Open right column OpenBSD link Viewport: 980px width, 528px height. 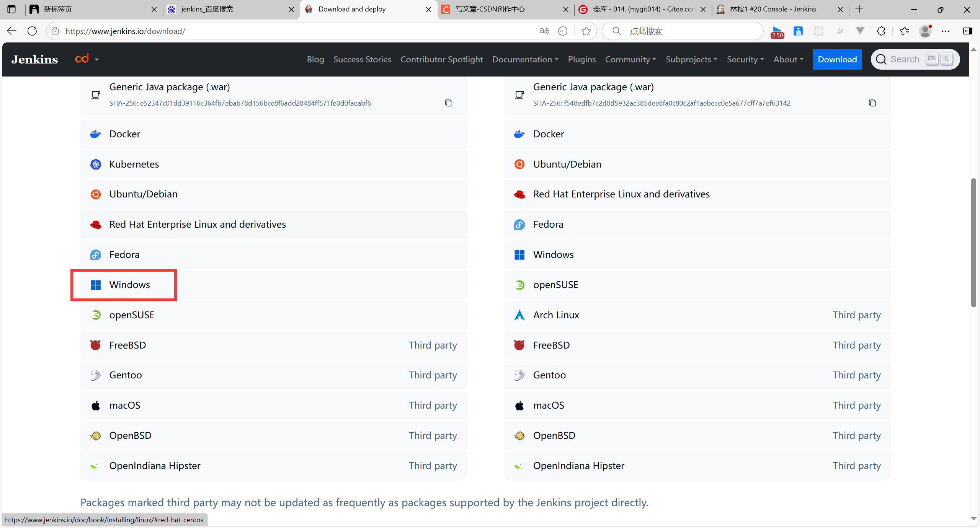[697, 436]
